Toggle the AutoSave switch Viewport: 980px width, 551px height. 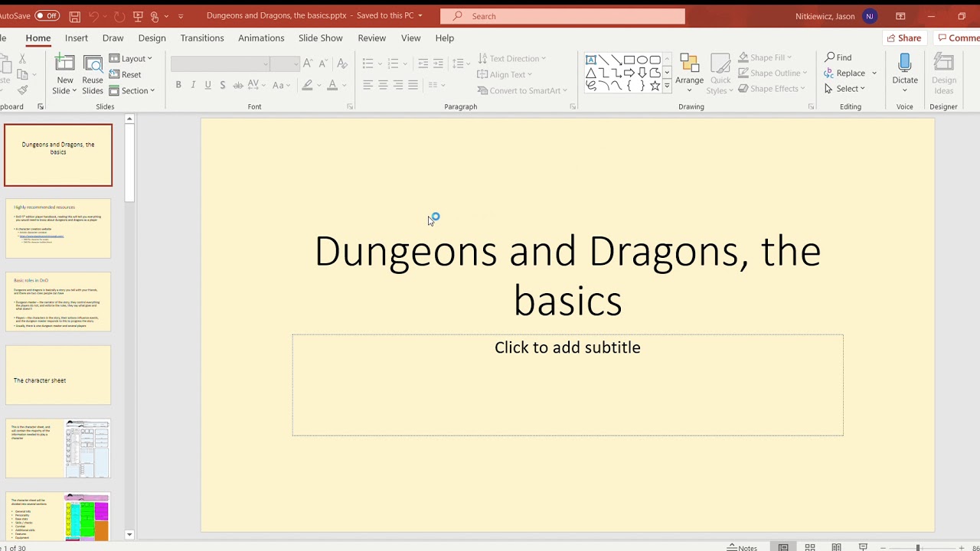47,16
